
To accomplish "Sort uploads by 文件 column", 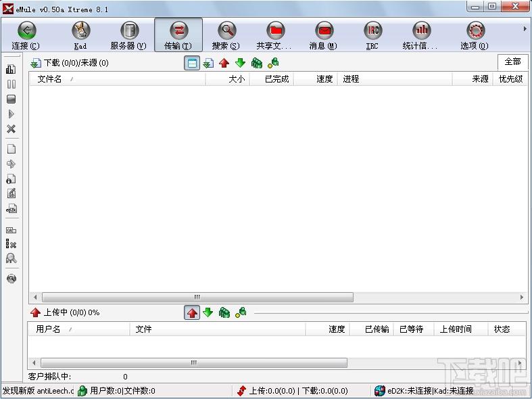I will (x=218, y=329).
